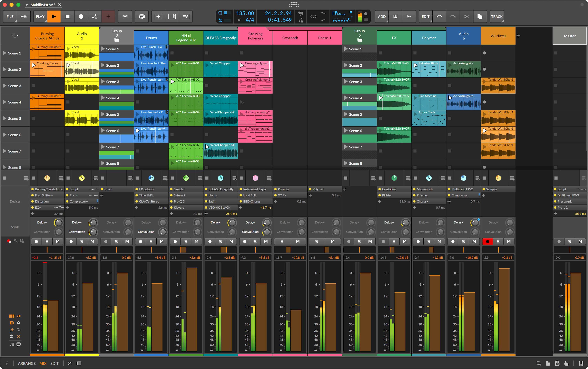Solo the Drums track
The height and width of the screenshot is (369, 588).
coord(151,241)
